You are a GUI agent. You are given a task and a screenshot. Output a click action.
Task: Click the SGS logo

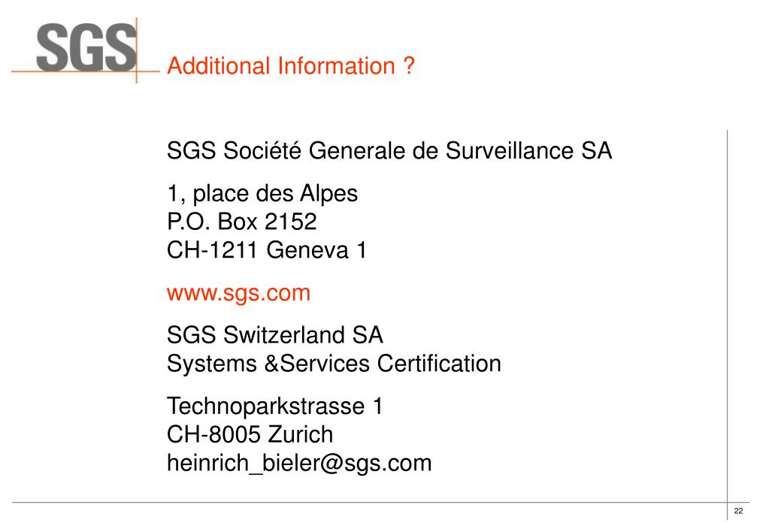pos(86,47)
